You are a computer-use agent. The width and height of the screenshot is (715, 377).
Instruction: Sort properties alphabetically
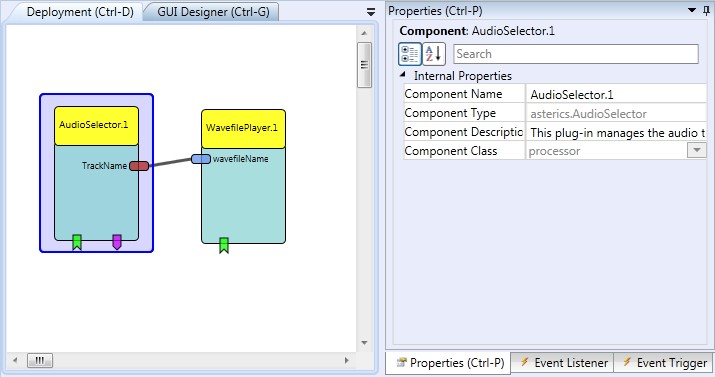[434, 54]
